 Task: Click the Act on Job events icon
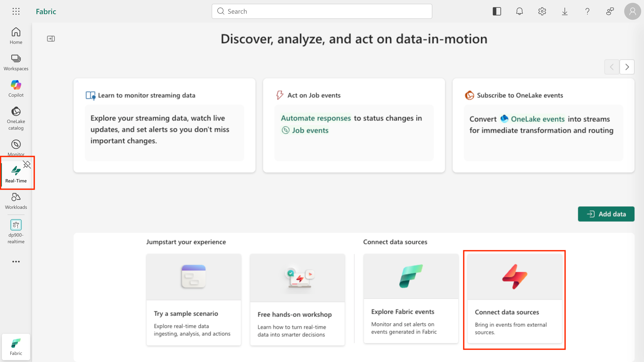[x=280, y=95]
